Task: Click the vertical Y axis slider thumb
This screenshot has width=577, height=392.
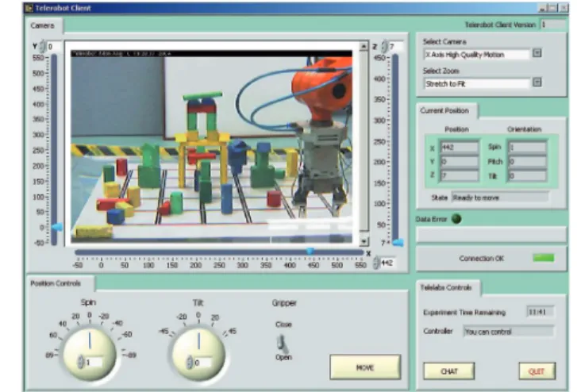Action: point(57,227)
